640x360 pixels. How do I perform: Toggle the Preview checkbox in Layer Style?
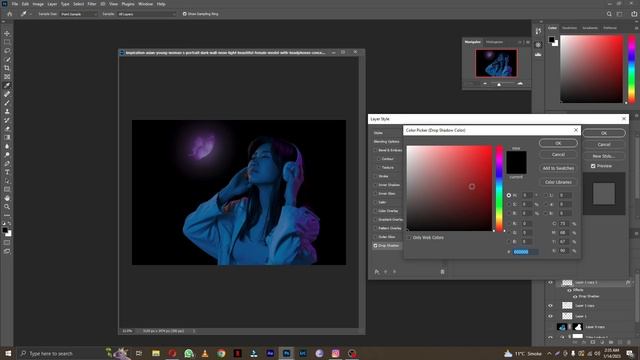pyautogui.click(x=593, y=166)
